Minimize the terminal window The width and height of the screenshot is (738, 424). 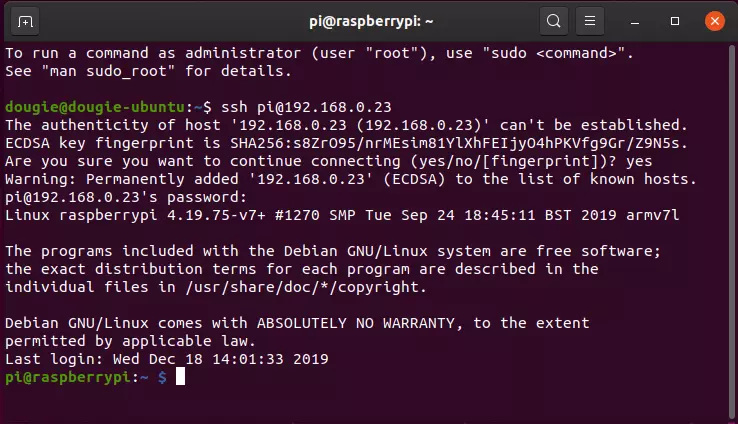[x=635, y=22]
